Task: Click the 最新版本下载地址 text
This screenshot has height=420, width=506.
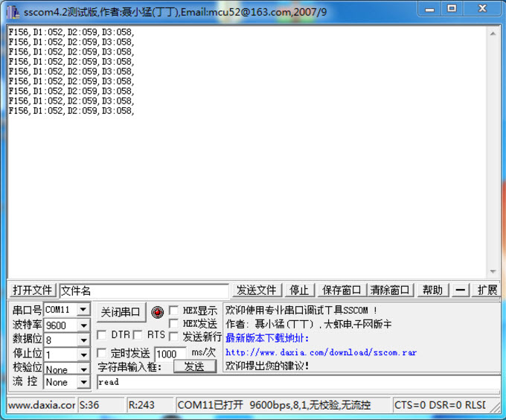Action: tap(267, 338)
